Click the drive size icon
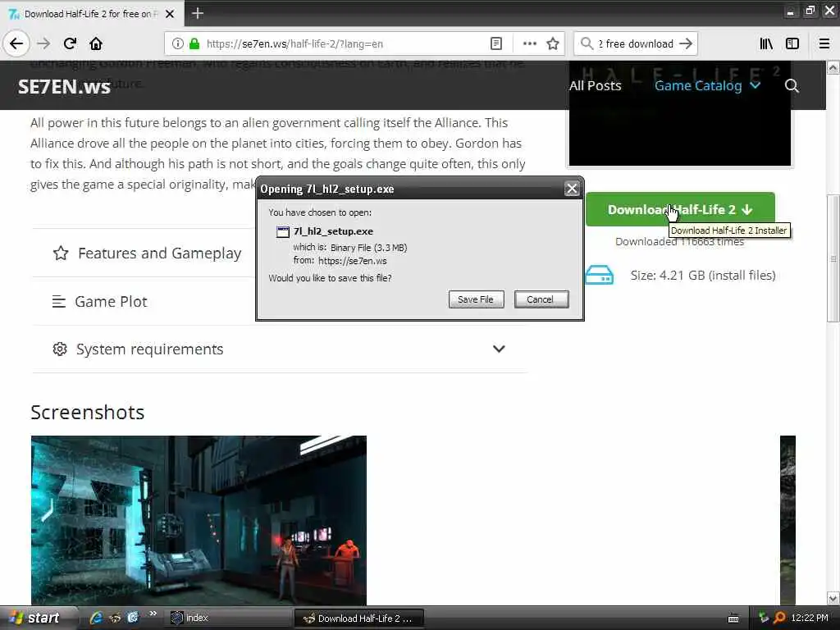The width and height of the screenshot is (840, 630). click(x=599, y=276)
